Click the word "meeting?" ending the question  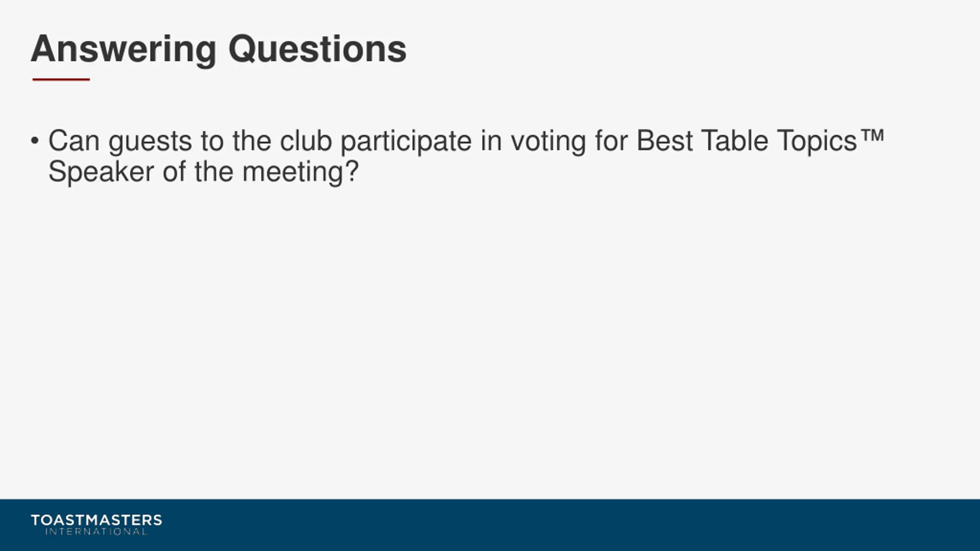(301, 173)
